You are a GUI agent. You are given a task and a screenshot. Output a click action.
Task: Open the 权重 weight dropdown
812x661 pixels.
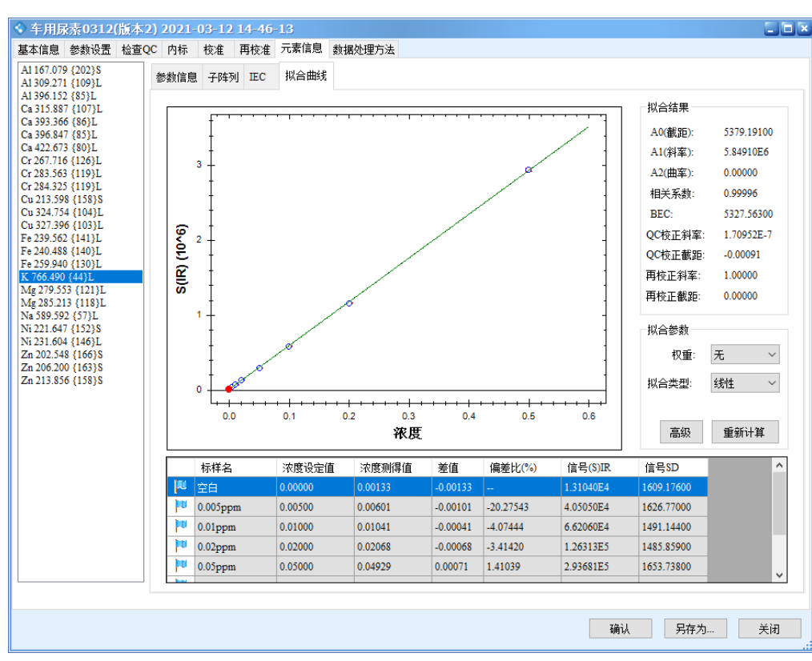745,355
